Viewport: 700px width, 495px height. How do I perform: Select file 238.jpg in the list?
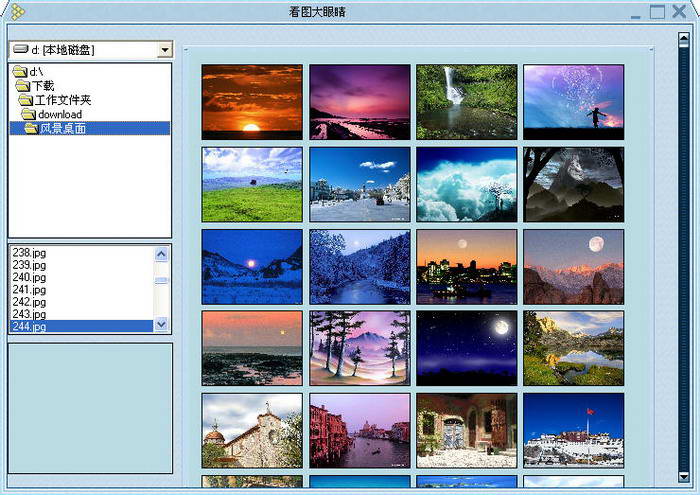point(29,253)
